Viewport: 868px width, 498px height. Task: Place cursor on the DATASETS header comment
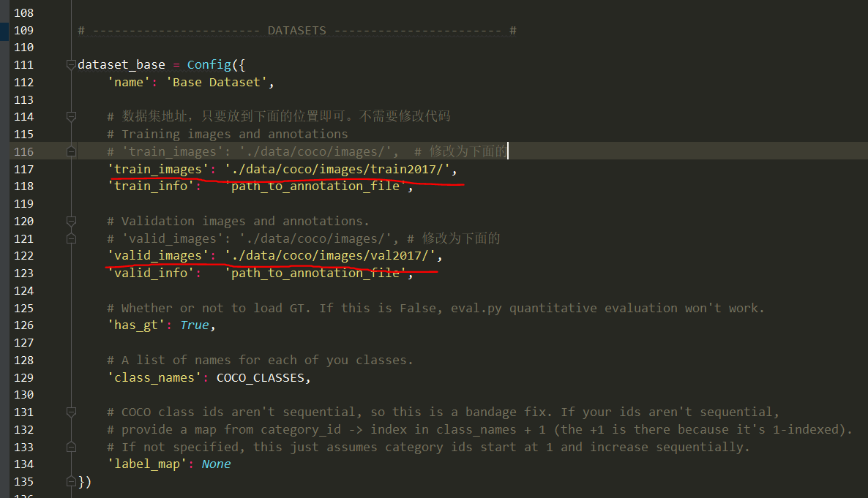297,31
